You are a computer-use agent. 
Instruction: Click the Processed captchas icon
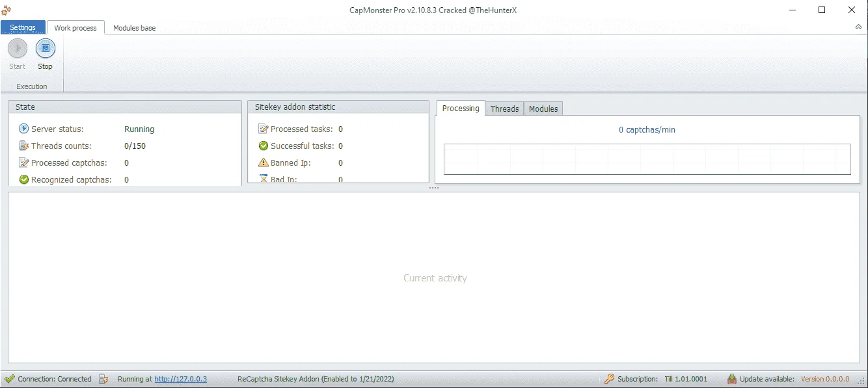[24, 162]
